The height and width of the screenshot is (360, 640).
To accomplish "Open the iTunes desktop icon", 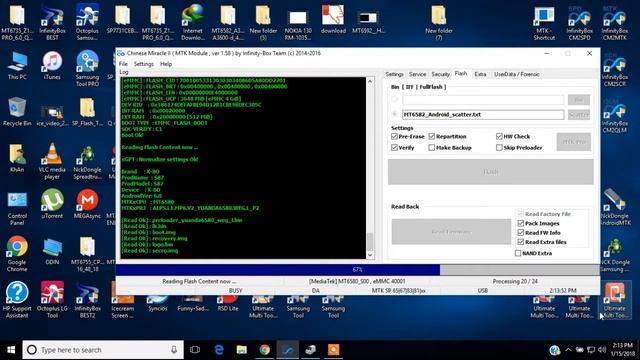I will (52, 66).
